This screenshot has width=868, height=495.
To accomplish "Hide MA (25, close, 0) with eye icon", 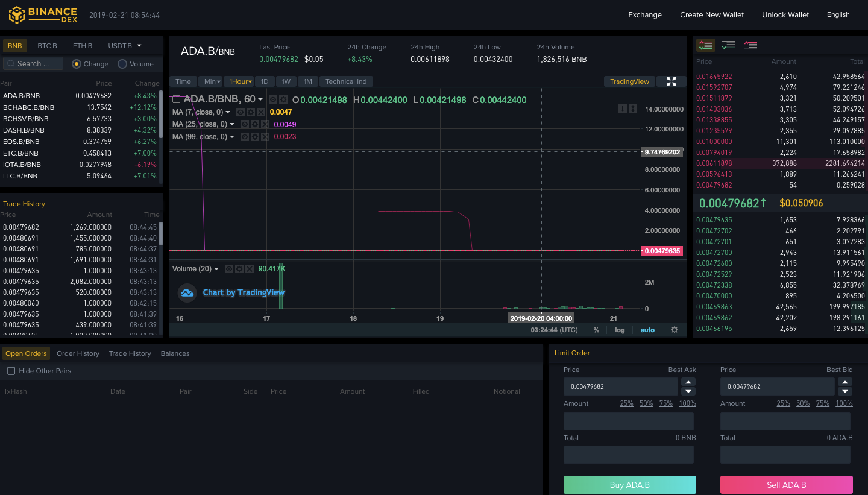I will pos(245,124).
